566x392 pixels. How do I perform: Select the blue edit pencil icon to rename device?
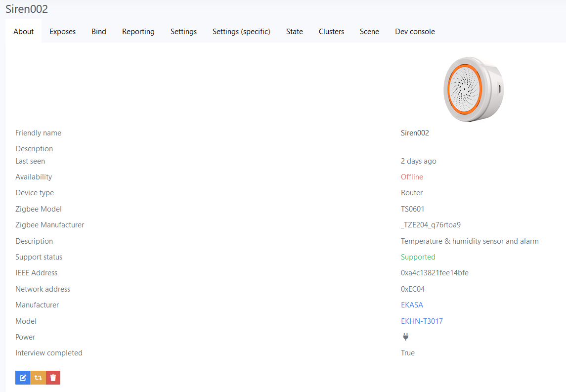(23, 377)
